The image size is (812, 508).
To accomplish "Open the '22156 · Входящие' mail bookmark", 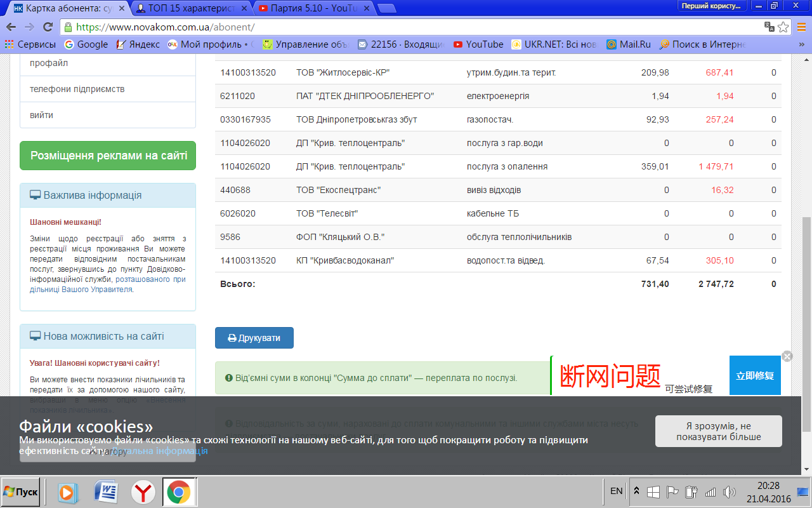I will 401,44.
